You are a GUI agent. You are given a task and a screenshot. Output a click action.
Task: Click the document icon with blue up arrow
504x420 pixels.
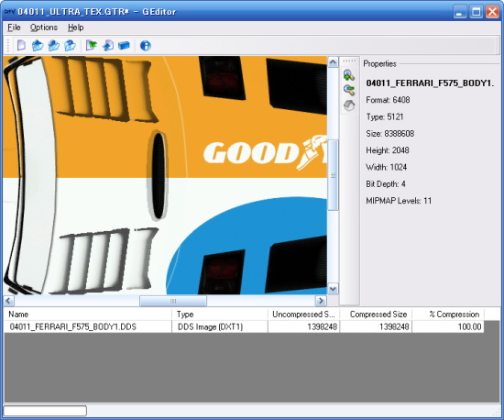tap(108, 45)
